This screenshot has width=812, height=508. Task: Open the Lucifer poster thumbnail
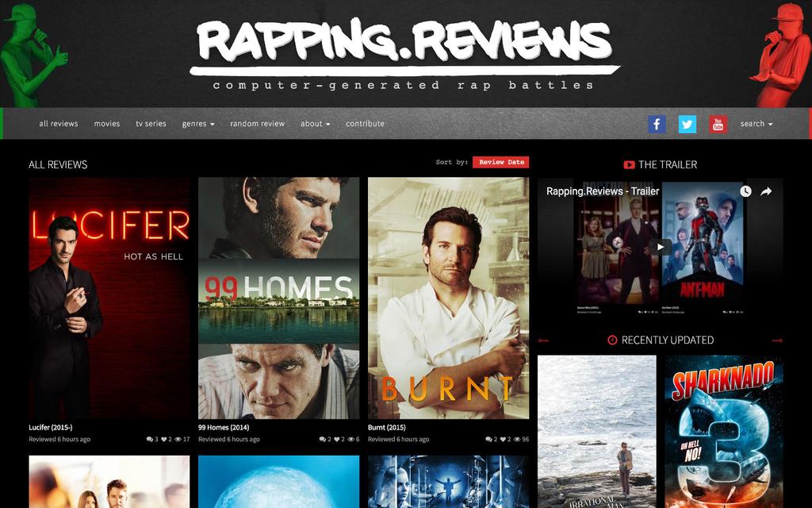coord(109,298)
